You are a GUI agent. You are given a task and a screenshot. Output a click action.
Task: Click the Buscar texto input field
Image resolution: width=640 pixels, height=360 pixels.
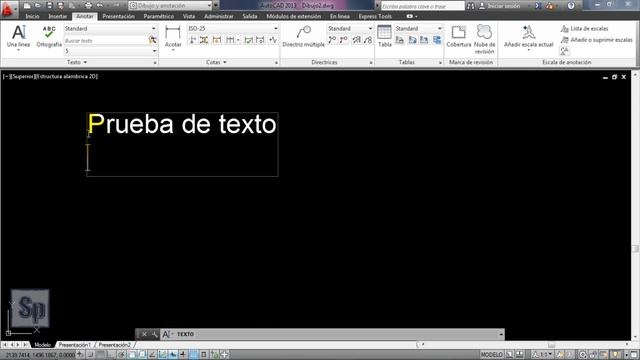106,40
